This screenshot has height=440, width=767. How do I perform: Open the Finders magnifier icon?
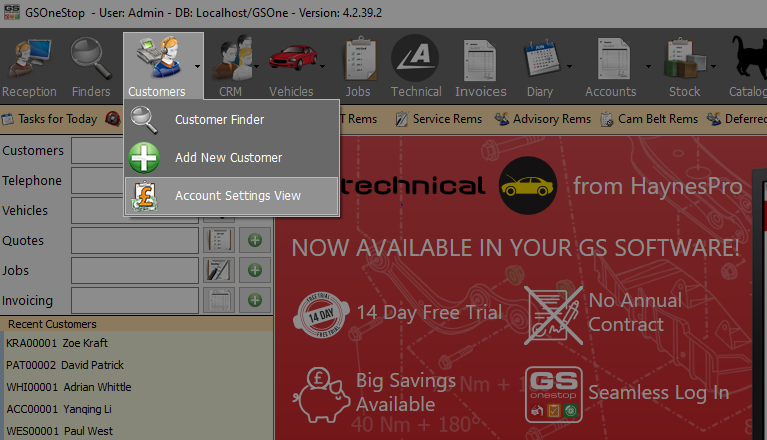click(91, 67)
